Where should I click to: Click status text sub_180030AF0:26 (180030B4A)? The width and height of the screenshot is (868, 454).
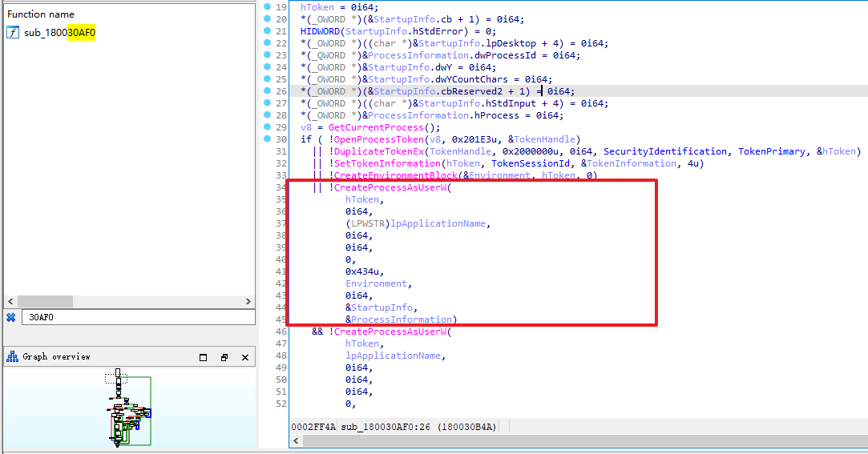(418, 427)
